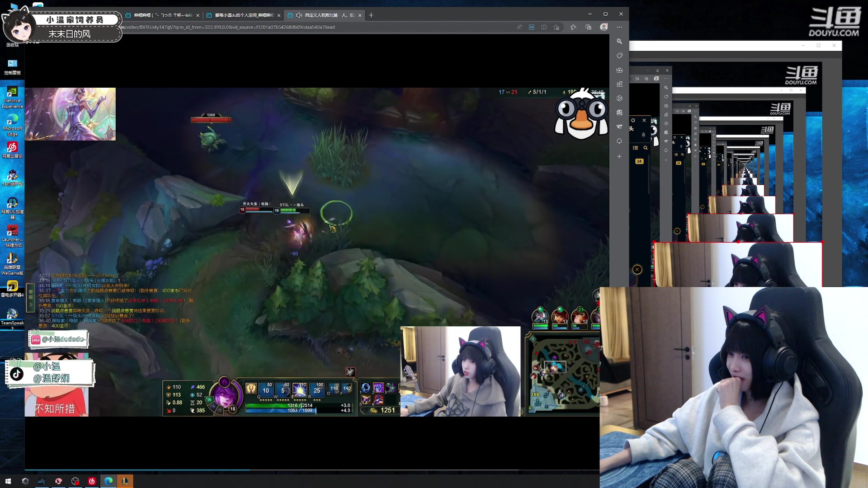Open the TeamSpeak desktop icon
868x488 pixels.
[12, 319]
